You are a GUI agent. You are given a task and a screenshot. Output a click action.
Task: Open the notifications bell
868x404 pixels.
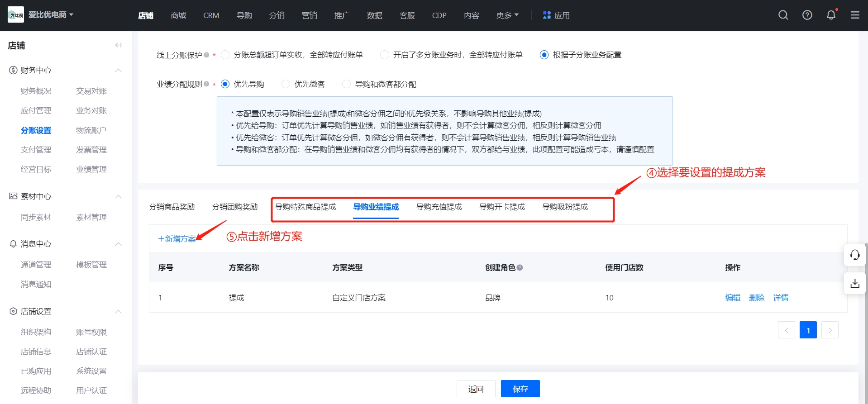point(831,15)
